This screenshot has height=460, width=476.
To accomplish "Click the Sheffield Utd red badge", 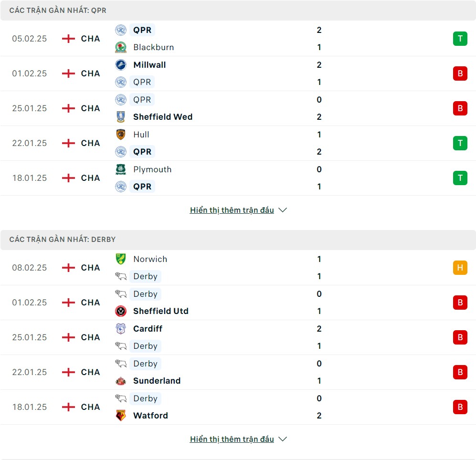I will [x=121, y=311].
